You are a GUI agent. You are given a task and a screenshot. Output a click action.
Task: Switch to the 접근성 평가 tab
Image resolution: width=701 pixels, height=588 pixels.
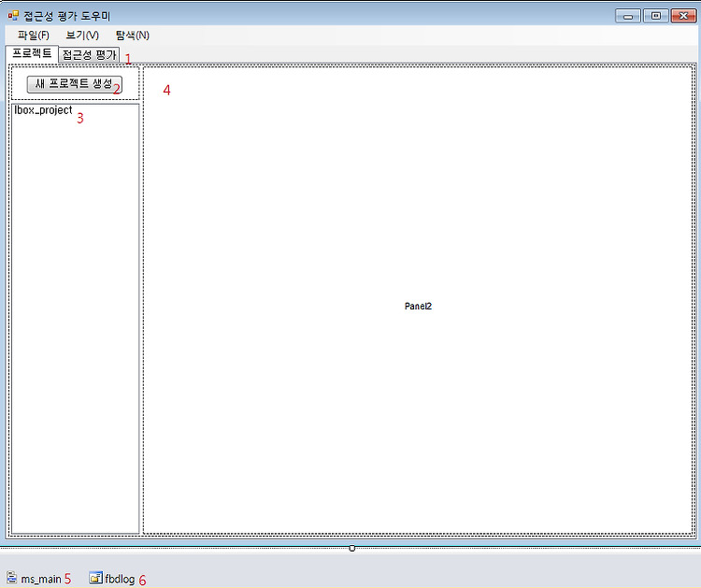89,54
